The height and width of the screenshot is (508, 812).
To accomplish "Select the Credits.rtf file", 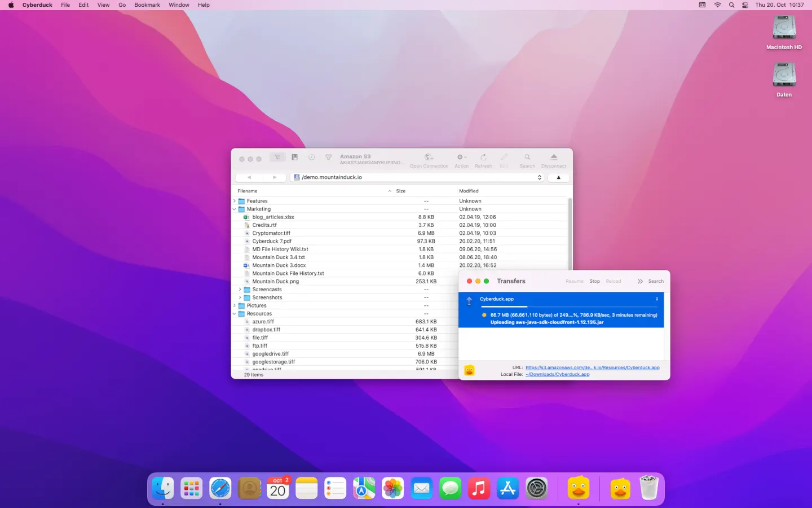I will pyautogui.click(x=264, y=225).
